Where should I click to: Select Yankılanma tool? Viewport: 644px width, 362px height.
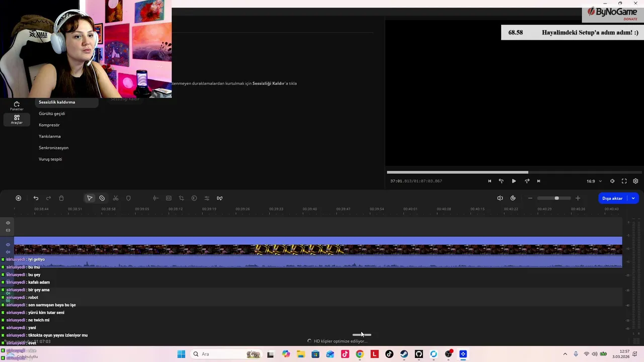(50, 136)
